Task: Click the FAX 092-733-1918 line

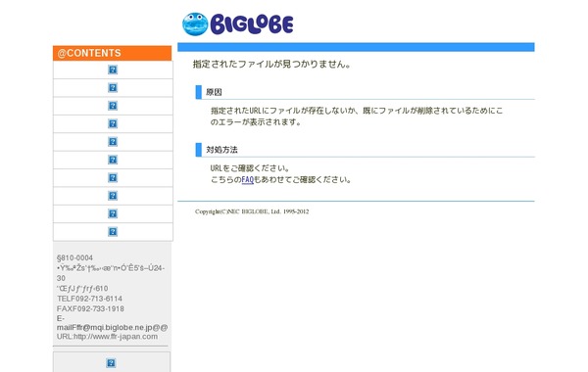Action: coord(90,308)
